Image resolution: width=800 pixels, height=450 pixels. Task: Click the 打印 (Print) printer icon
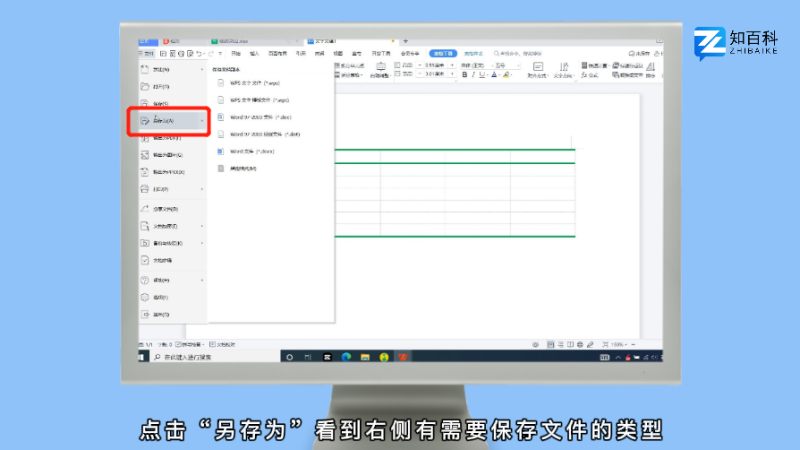[x=145, y=189]
